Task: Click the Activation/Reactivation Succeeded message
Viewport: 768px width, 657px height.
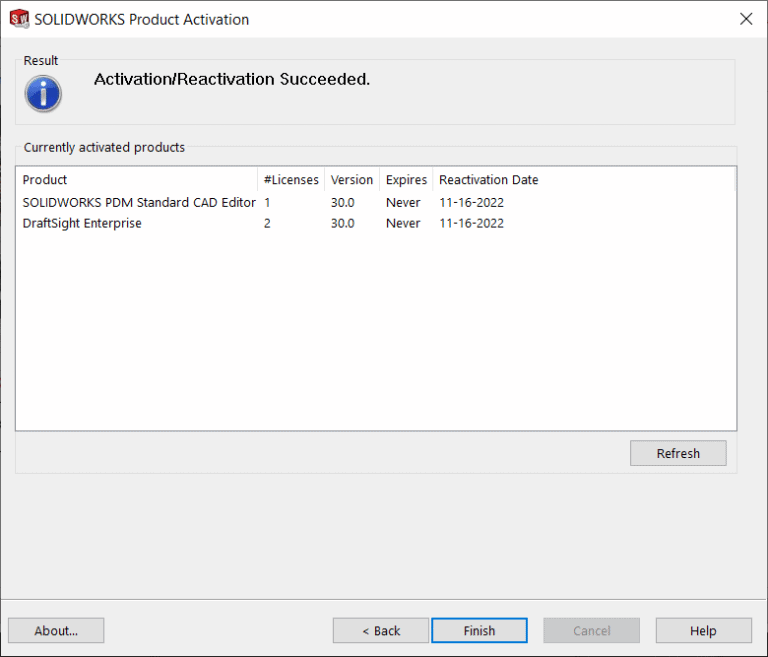Action: pyautogui.click(x=232, y=79)
